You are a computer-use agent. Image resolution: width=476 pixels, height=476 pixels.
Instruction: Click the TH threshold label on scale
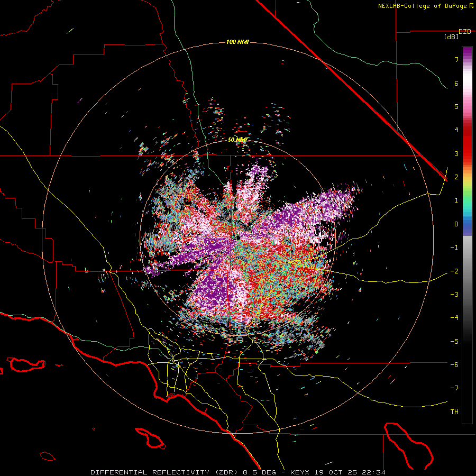click(x=454, y=412)
